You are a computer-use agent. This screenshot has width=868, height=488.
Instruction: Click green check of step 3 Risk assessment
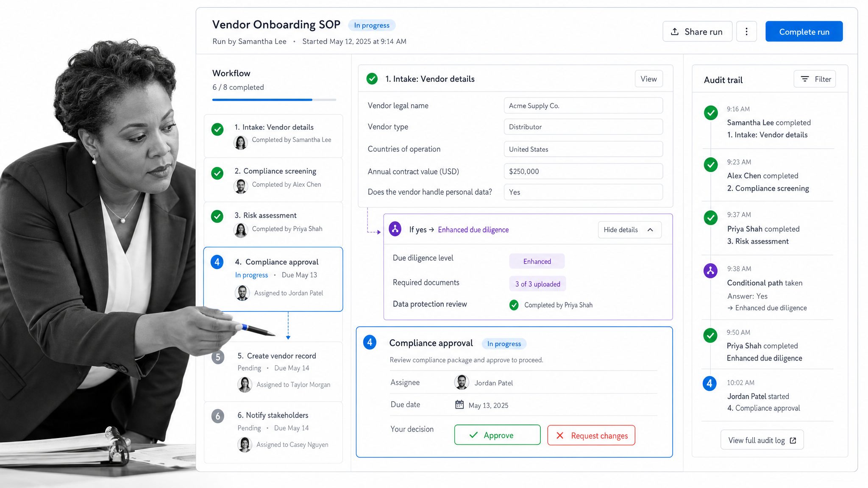pos(217,216)
